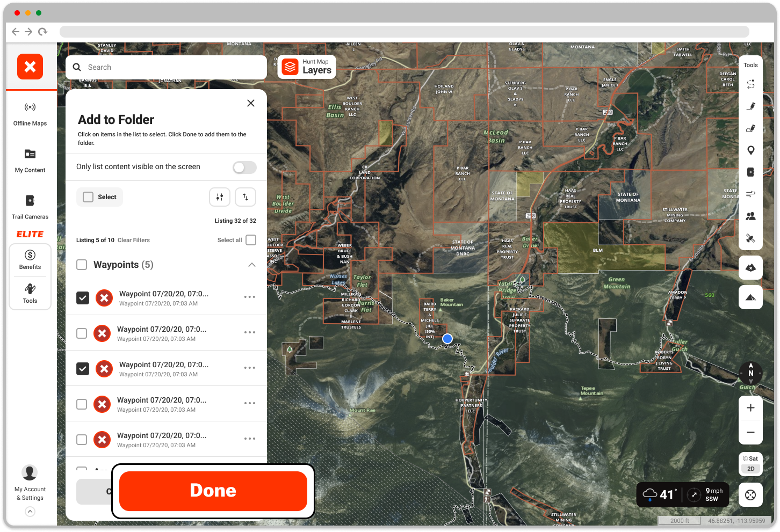Select the trail camera tool in Tools panel
The image size is (780, 532).
click(750, 172)
